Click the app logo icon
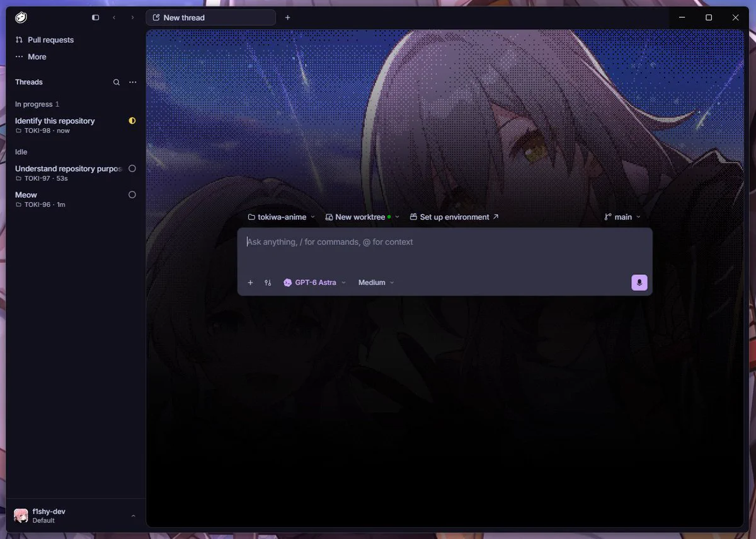 [x=21, y=18]
